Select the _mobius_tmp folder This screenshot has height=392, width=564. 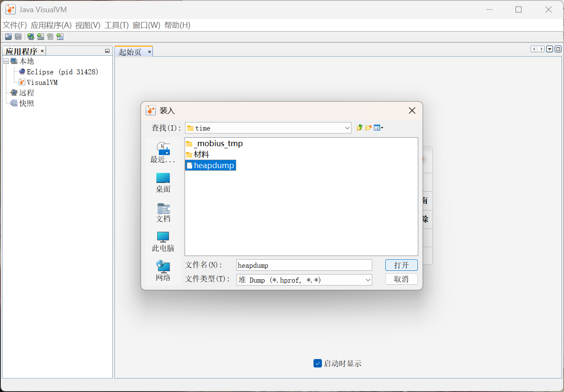pos(215,144)
